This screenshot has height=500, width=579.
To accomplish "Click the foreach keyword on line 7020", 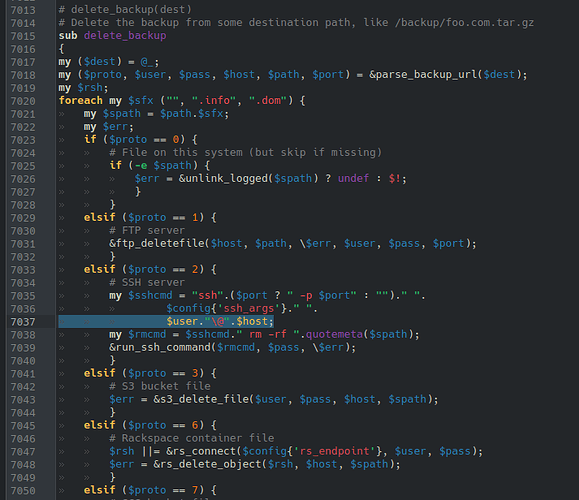I will (x=80, y=100).
